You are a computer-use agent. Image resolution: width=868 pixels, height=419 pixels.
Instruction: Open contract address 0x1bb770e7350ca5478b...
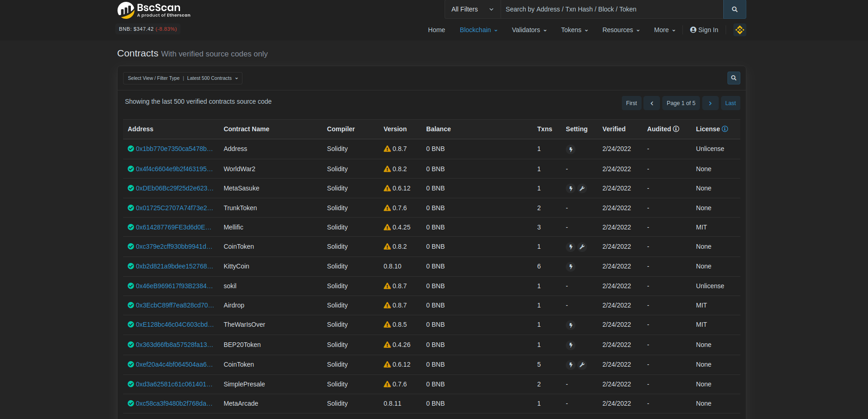coord(174,149)
